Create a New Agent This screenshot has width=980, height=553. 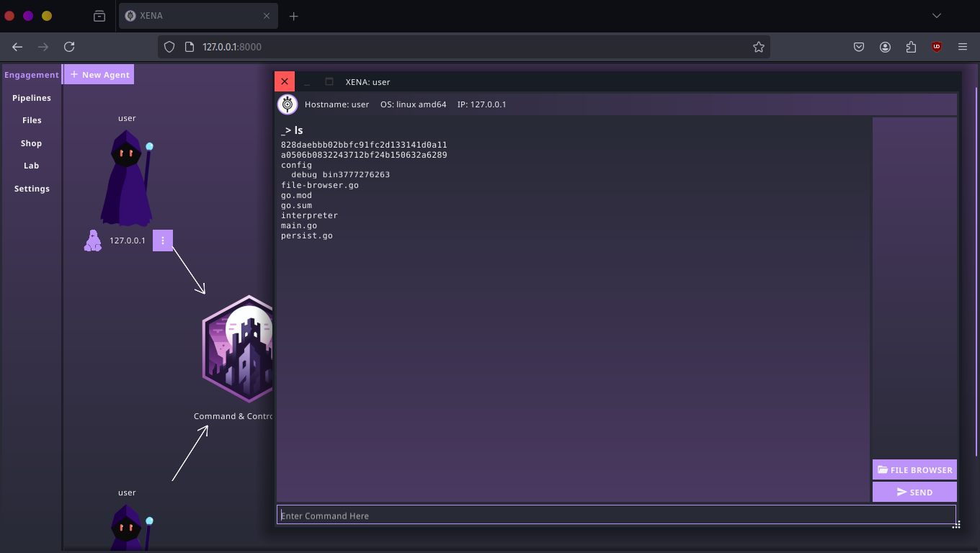[99, 75]
